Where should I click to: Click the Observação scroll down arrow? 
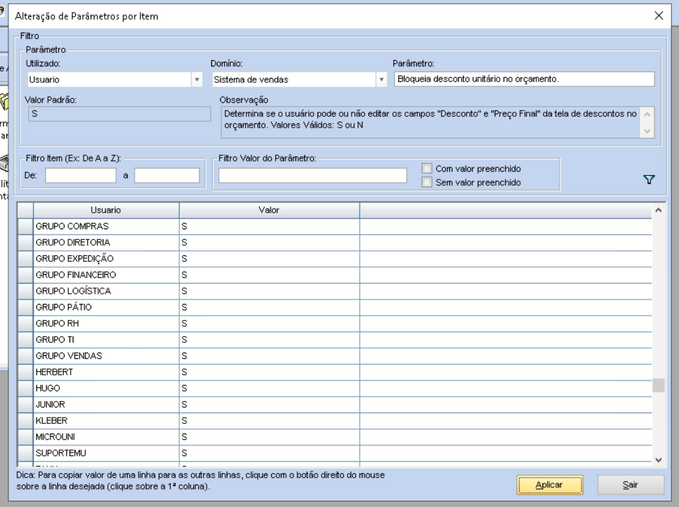647,131
